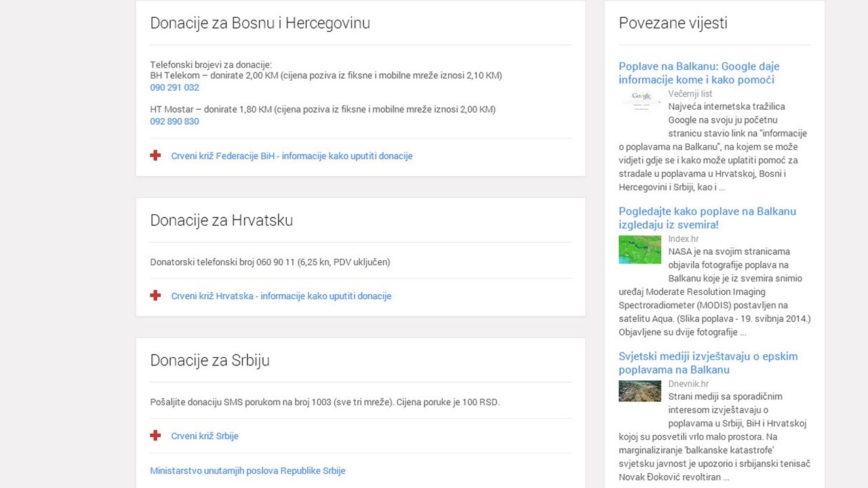
Task: Open Crveni križ Hrvatska donation info link
Action: click(x=281, y=296)
